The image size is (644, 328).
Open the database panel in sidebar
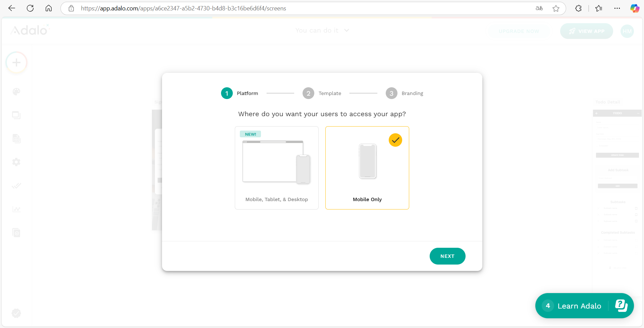(x=16, y=139)
